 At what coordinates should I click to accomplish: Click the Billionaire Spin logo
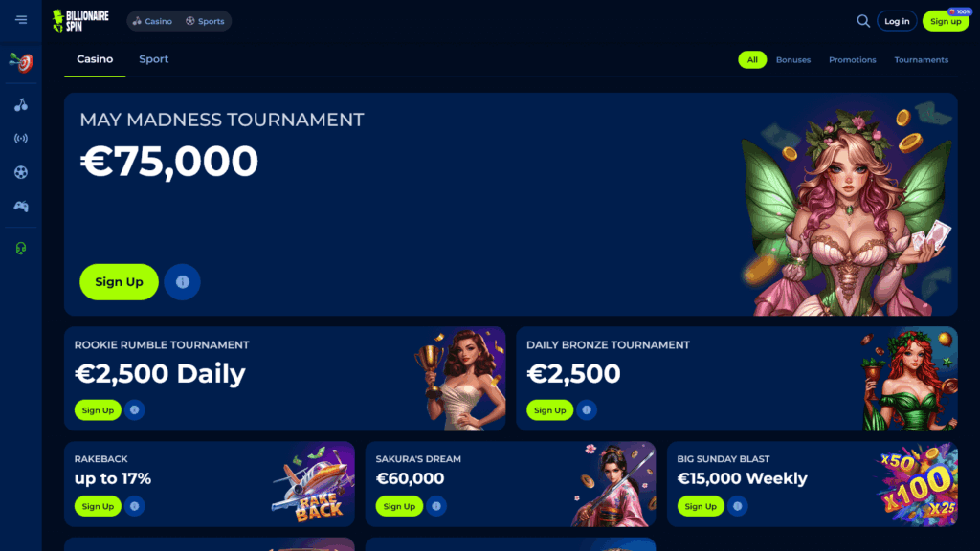pos(80,21)
